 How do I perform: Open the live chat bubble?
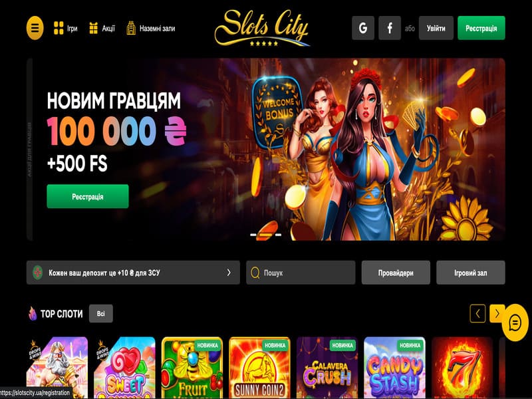(515, 323)
